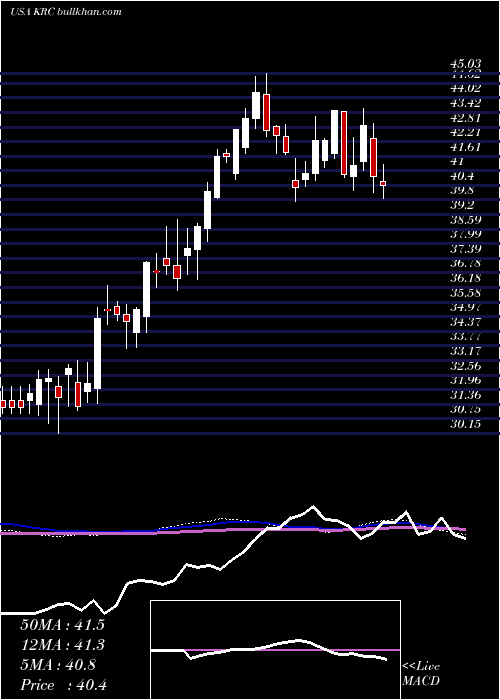Viewport: 500px width, 700px height.
Task: Click the 45.03 price axis label
Action: point(465,66)
